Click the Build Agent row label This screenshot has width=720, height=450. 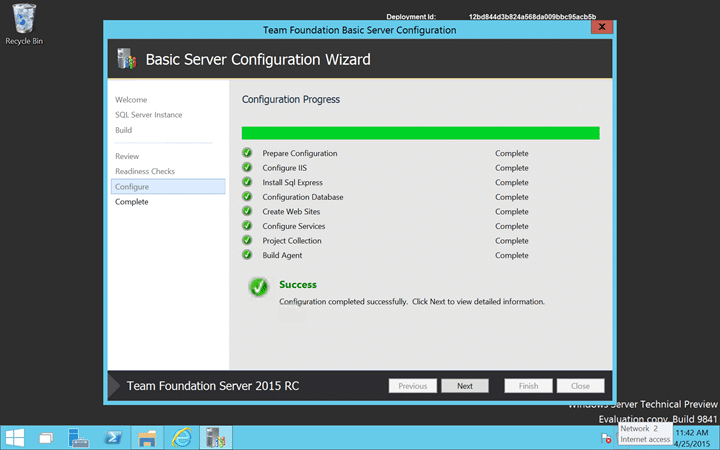coord(282,255)
